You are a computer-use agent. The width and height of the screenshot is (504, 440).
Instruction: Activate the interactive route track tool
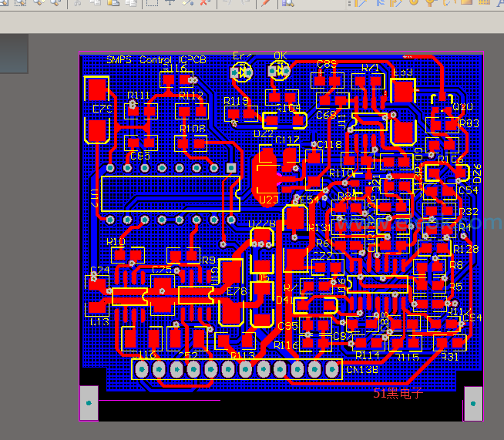361,2
